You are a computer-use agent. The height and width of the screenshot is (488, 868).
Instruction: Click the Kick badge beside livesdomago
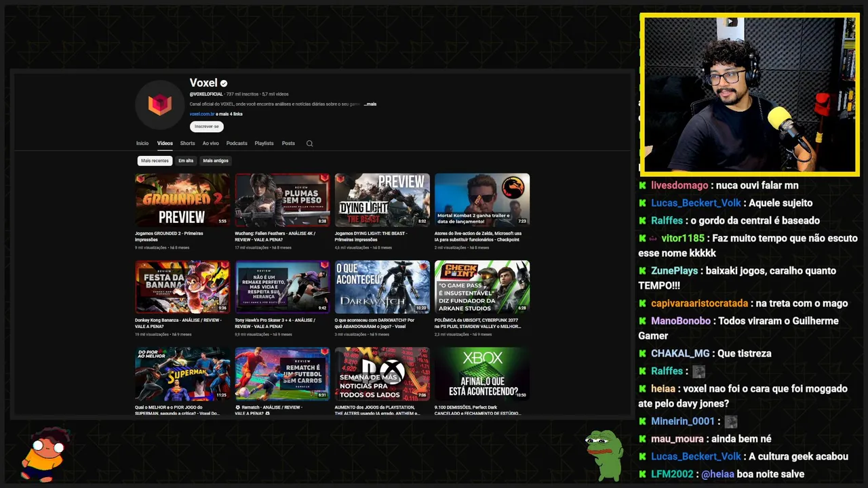642,185
